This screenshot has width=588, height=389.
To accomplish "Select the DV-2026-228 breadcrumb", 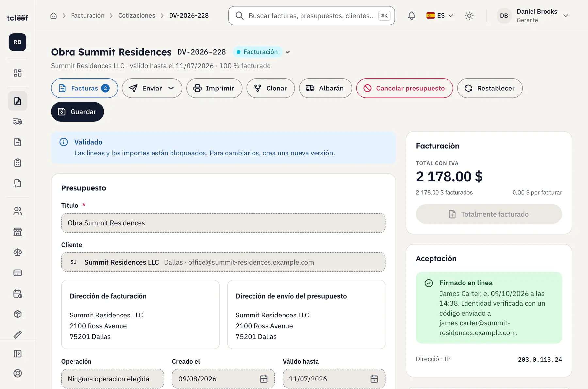I will (x=189, y=16).
